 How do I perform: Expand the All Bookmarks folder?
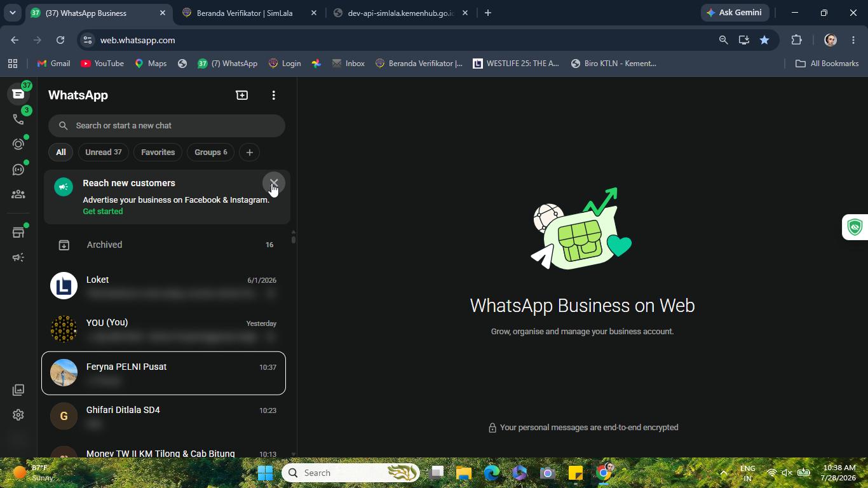[x=827, y=64]
